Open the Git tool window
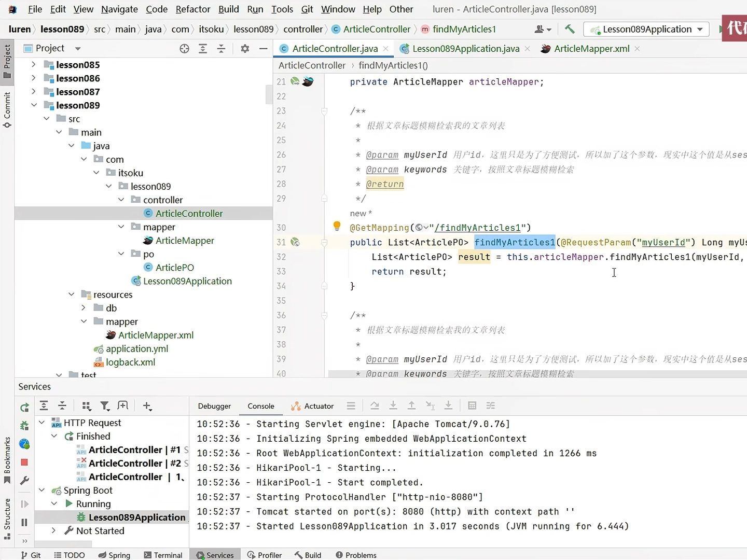Screen dimensions: 747x560 (x=31, y=555)
